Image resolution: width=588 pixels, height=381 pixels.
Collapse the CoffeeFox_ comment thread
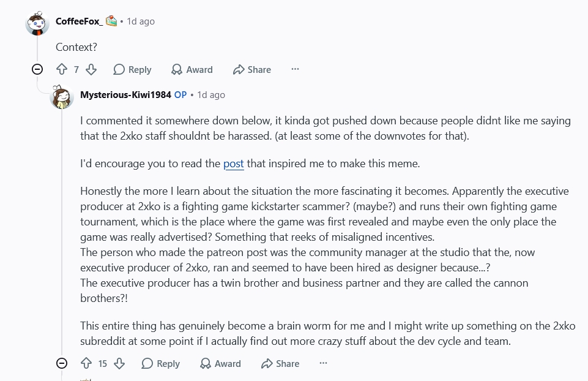[x=37, y=69]
